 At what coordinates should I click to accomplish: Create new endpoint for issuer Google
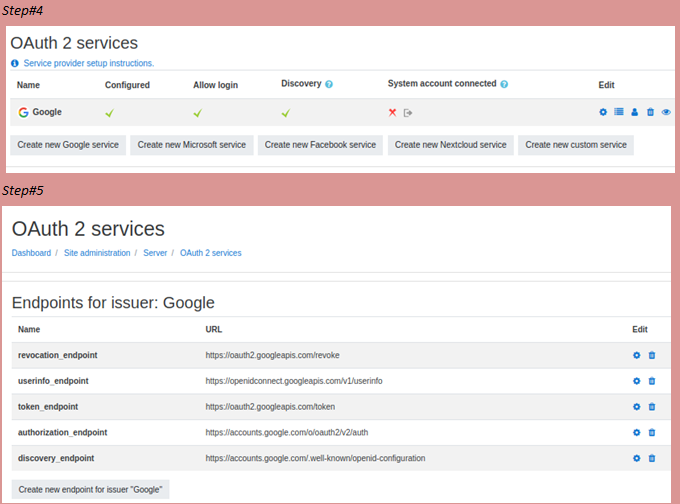click(90, 489)
